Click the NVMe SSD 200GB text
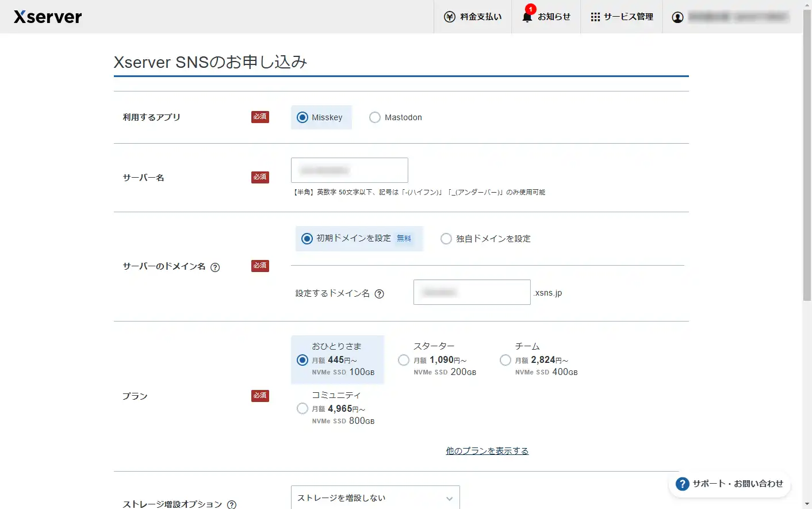 pyautogui.click(x=445, y=372)
